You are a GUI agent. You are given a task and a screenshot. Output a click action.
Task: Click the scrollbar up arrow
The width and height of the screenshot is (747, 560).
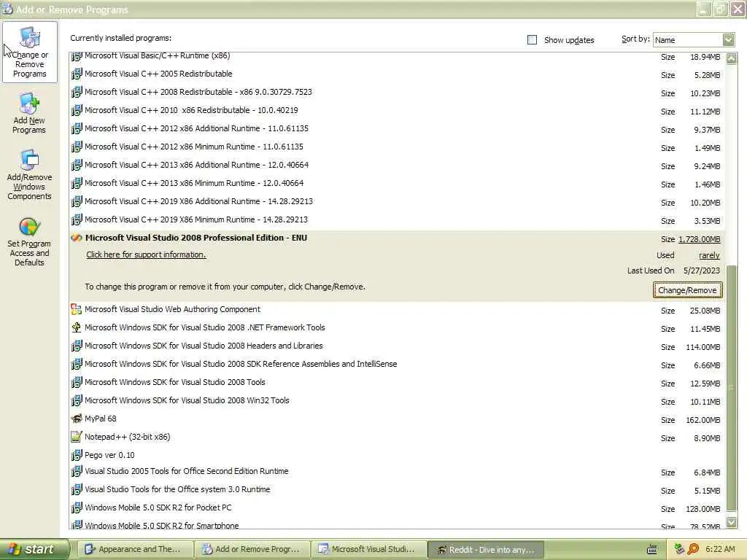pos(731,58)
